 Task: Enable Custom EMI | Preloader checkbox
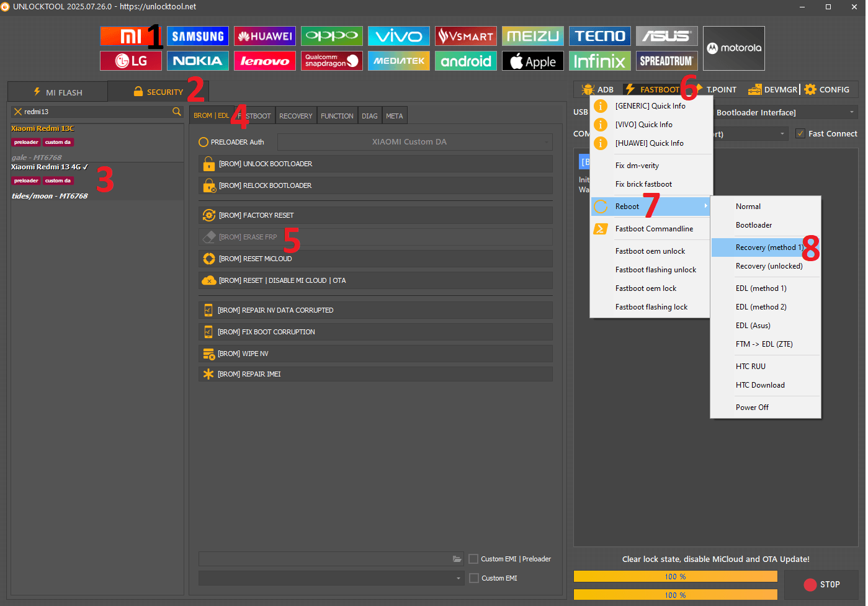(473, 559)
